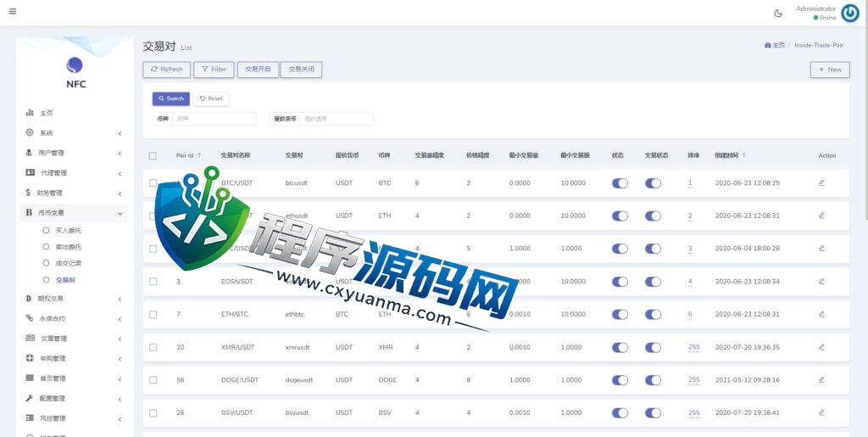Edit the row created 2020-09-04 18:00:28
The height and width of the screenshot is (437, 868).
[x=821, y=248]
